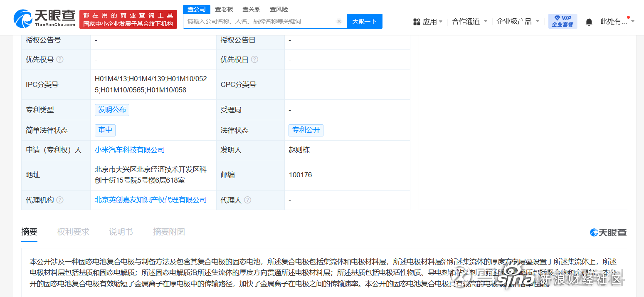Click the 审中 legal status tag

pos(105,130)
